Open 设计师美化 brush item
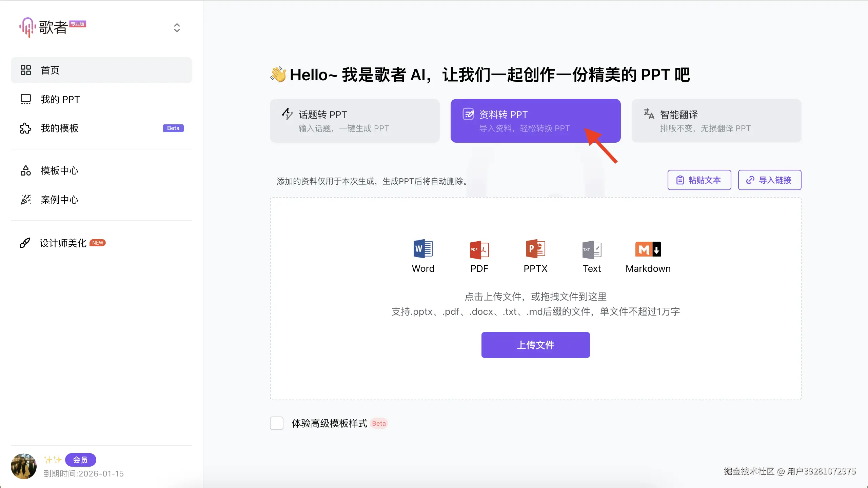The image size is (868, 488). pyautogui.click(x=63, y=243)
